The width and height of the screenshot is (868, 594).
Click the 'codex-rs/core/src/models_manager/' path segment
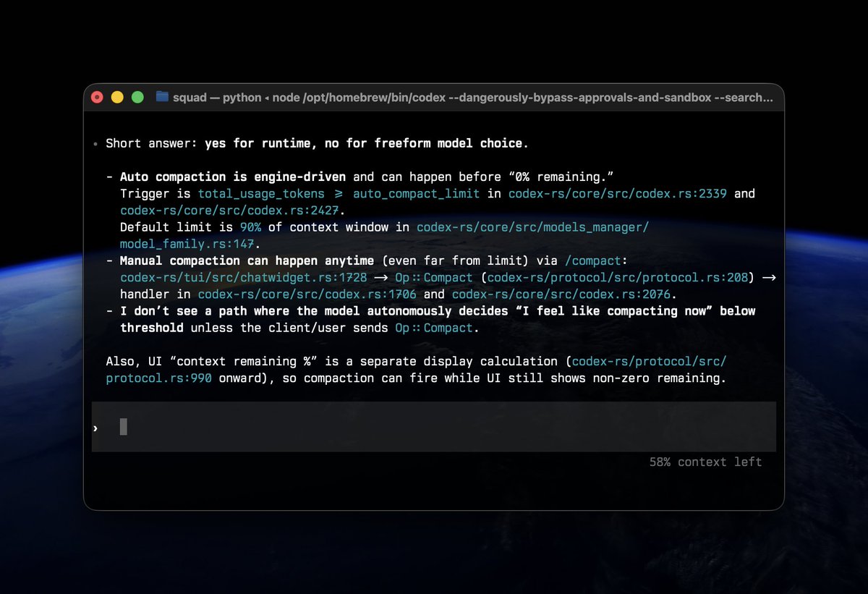click(533, 227)
